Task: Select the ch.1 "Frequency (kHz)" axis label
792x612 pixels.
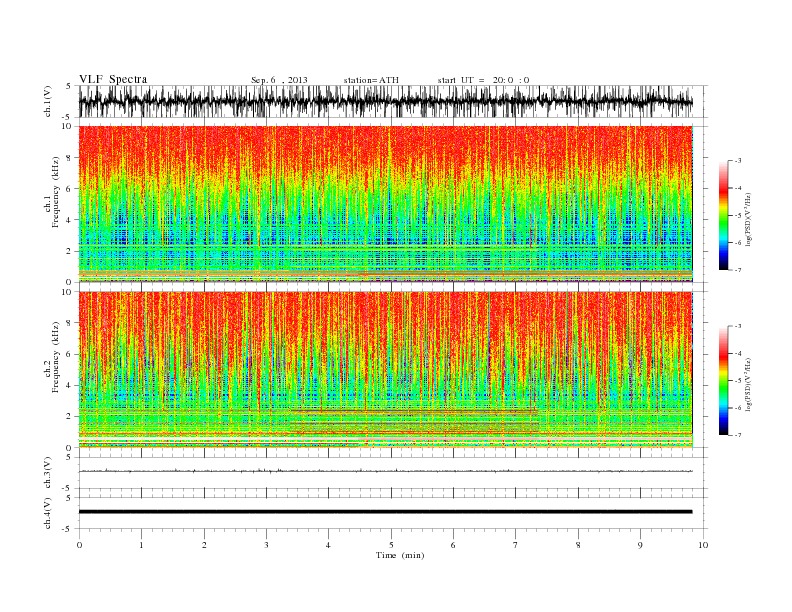Action: coord(56,192)
